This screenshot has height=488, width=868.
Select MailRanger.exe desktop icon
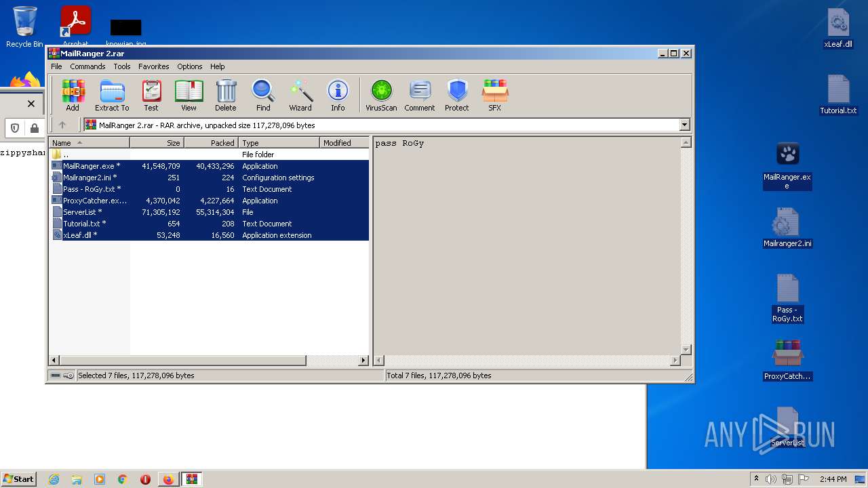787,166
